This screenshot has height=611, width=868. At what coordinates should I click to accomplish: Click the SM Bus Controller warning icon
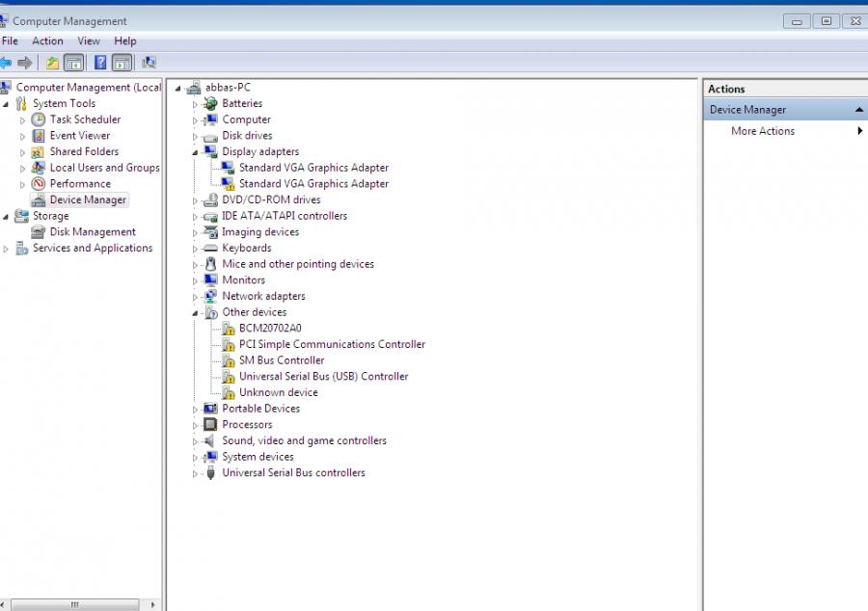(228, 361)
